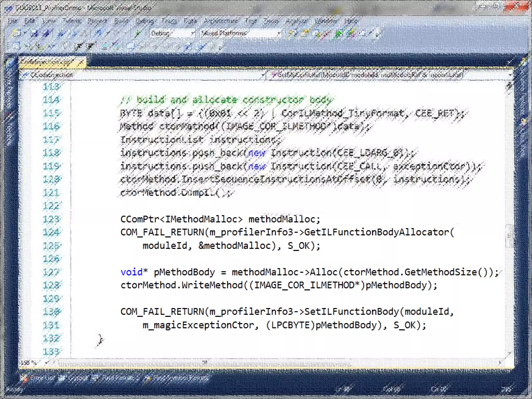This screenshot has height=399, width=532.
Task: Close the CodeInjection.cpp tab
Action: 81,62
